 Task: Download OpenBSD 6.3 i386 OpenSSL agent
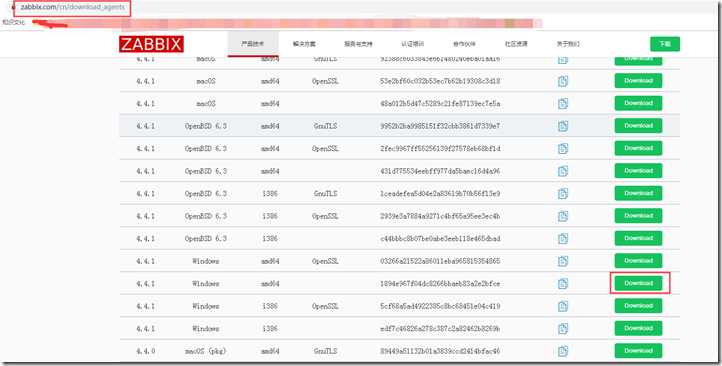pos(638,215)
